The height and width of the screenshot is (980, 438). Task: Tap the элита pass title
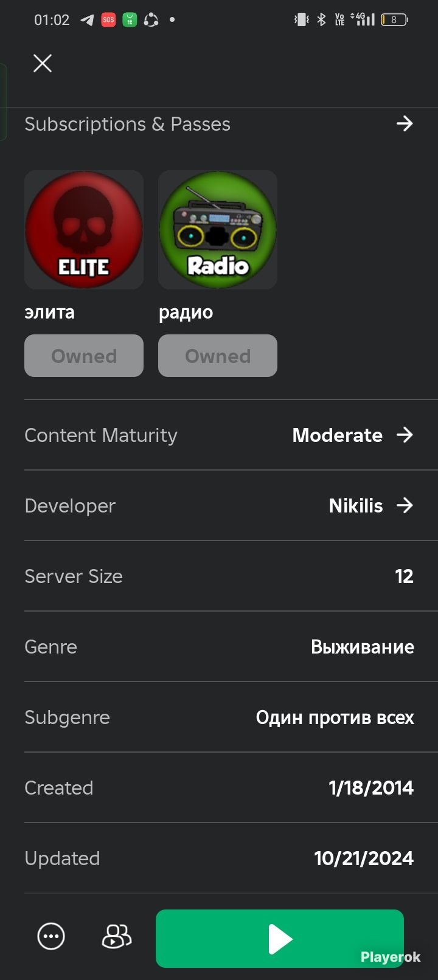49,312
